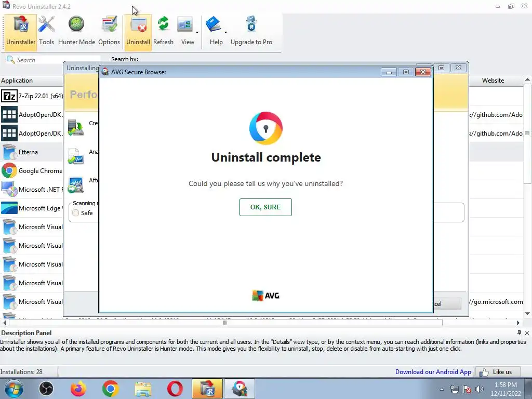This screenshot has height=399, width=532.
Task: Focus the Search input field
Action: click(58, 60)
